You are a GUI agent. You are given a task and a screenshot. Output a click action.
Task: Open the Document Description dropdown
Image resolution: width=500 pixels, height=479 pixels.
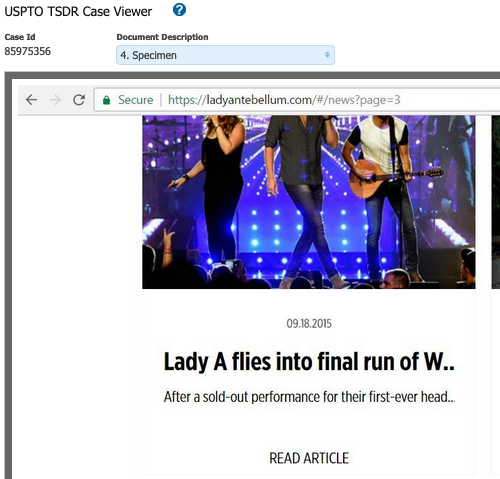pyautogui.click(x=225, y=55)
